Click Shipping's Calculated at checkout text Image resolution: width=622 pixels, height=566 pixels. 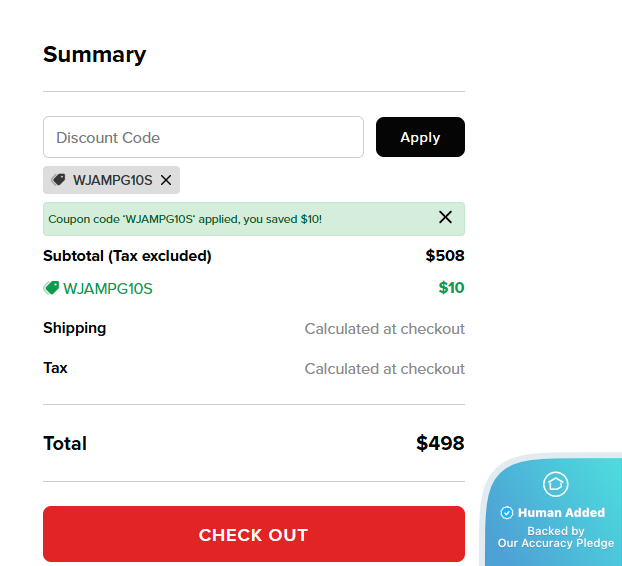point(384,329)
